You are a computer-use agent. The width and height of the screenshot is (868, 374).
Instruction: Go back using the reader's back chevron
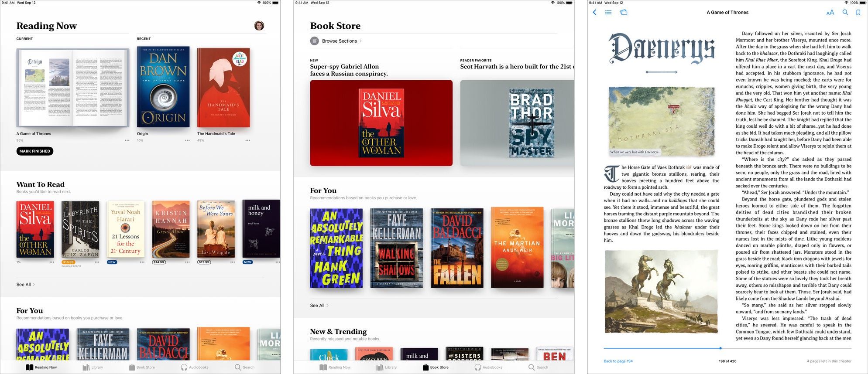click(x=594, y=12)
